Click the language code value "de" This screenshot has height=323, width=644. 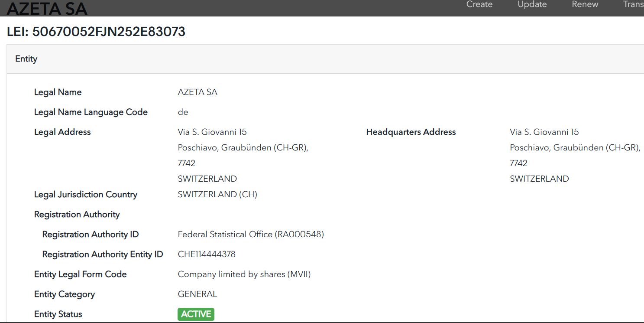[183, 112]
